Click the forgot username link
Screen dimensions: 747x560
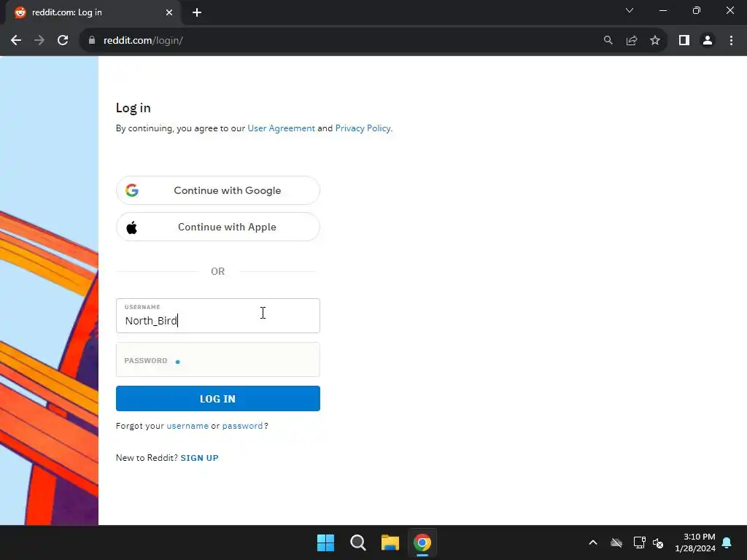click(x=187, y=426)
